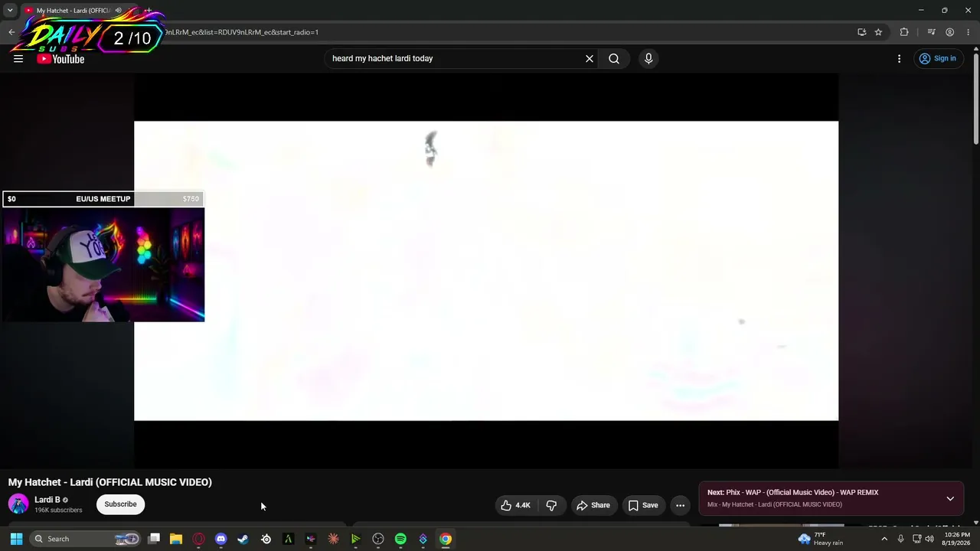
Task: Save the video to a playlist
Action: pyautogui.click(x=643, y=505)
